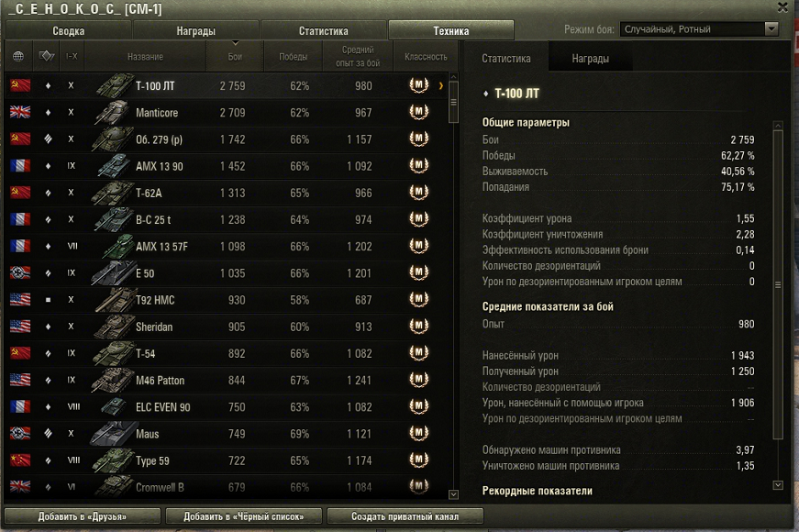The width and height of the screenshot is (799, 532).
Task: Expand T-100 ЛТ details via yellow arrow
Action: 440,85
